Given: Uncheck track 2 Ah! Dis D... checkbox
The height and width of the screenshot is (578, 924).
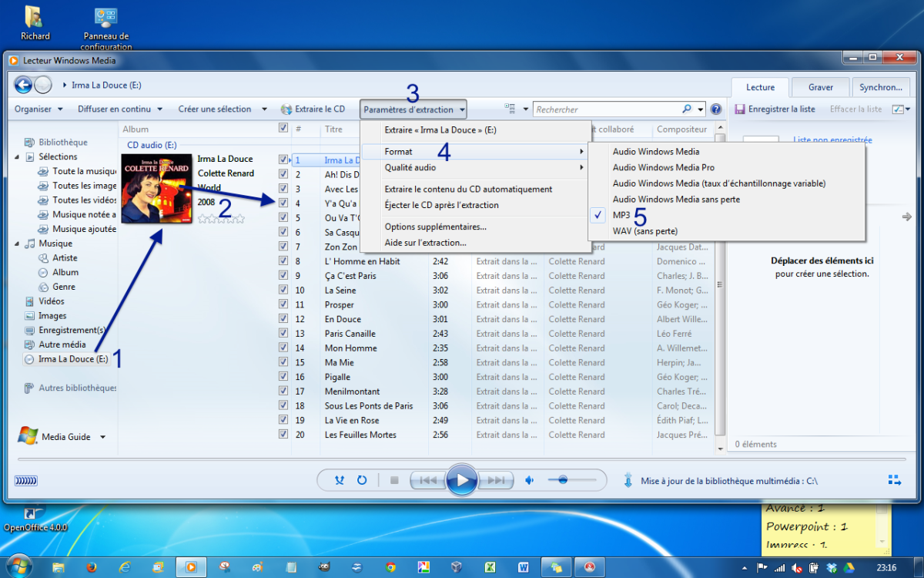Looking at the screenshot, I should [x=283, y=174].
